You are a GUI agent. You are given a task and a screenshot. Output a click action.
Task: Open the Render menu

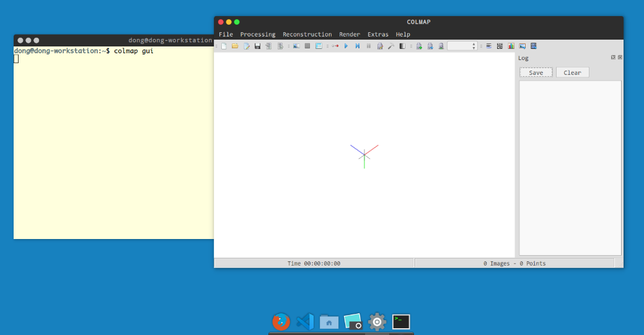350,35
